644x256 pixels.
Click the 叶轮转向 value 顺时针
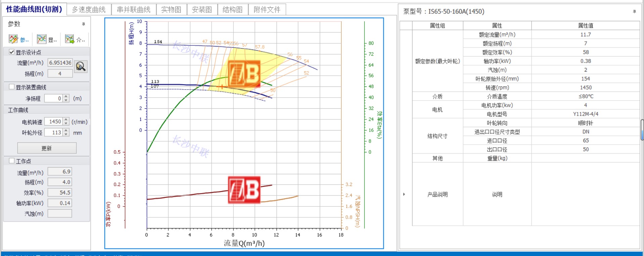[x=586, y=123]
